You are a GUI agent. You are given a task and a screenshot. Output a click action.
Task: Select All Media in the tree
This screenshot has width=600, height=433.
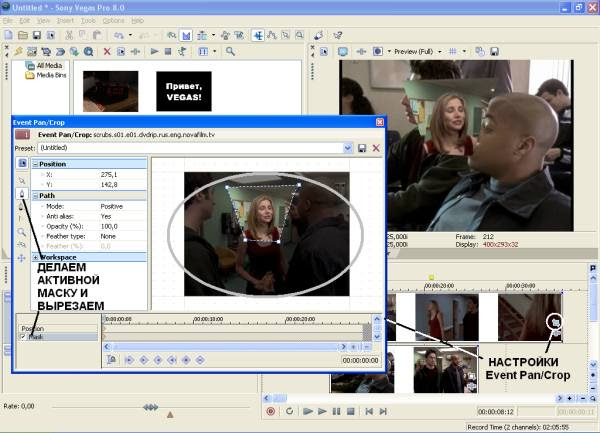[49, 65]
